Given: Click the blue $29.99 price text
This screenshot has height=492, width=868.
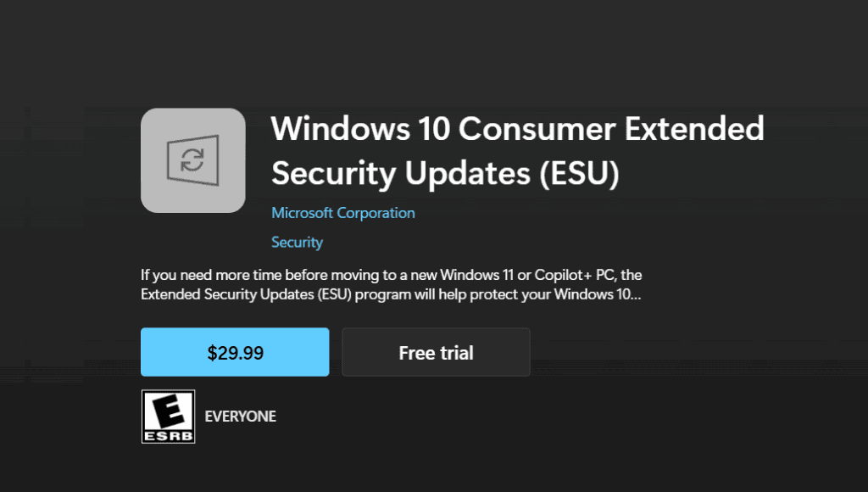Looking at the screenshot, I should pos(235,352).
